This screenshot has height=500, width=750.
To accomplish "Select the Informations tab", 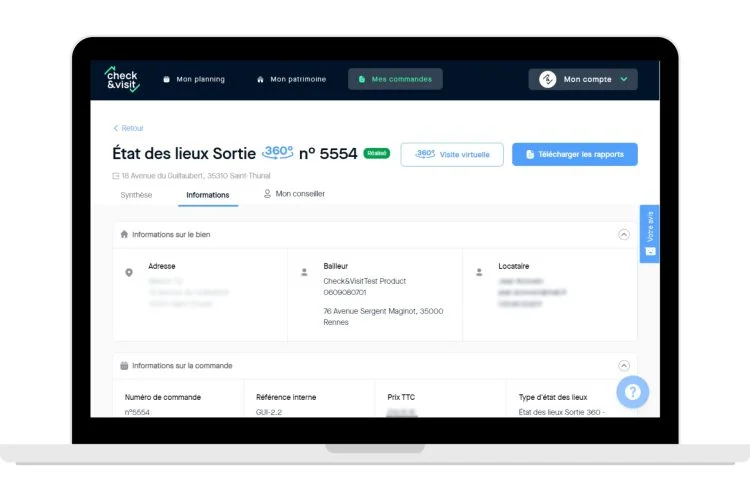I will click(208, 195).
